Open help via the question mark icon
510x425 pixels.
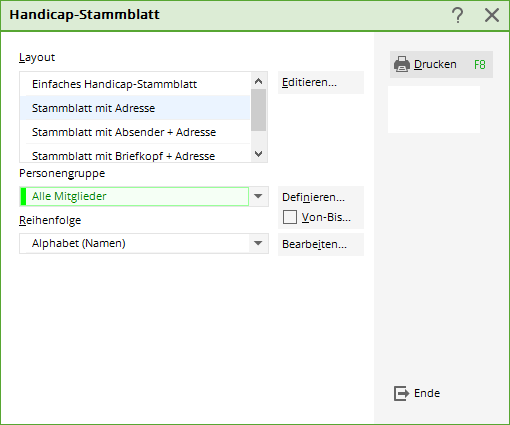tap(458, 15)
